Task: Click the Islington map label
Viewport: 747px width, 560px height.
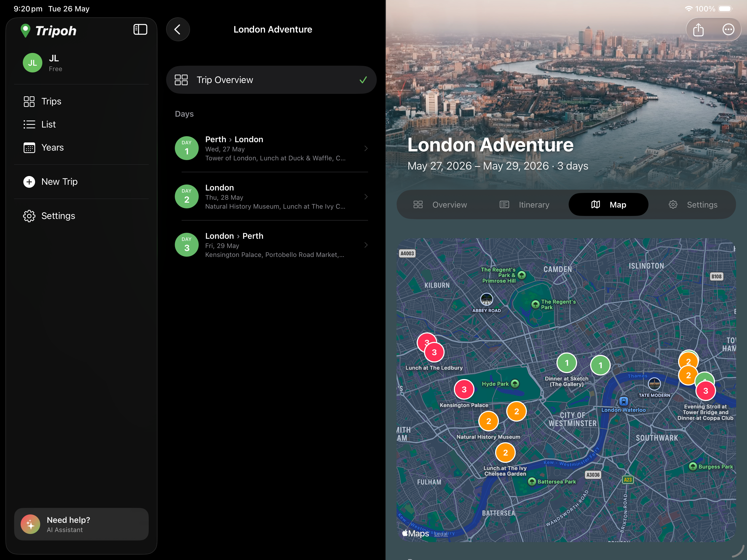Action: tap(646, 266)
